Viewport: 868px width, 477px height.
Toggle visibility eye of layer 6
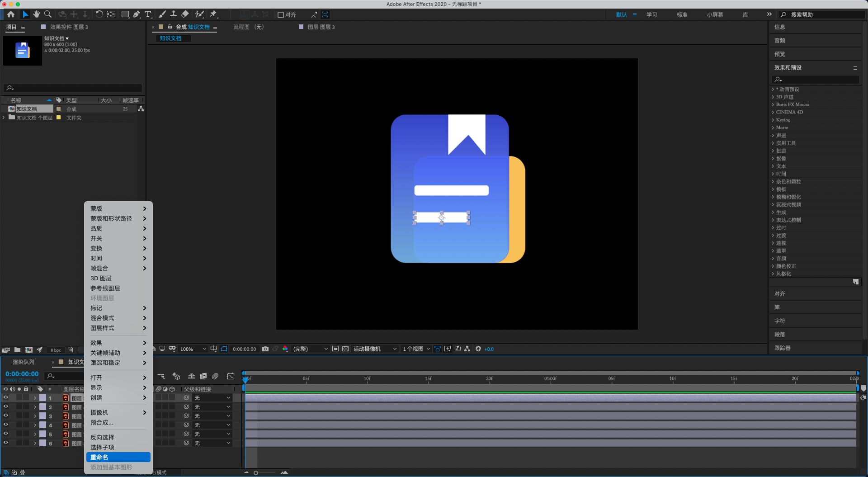click(x=6, y=443)
